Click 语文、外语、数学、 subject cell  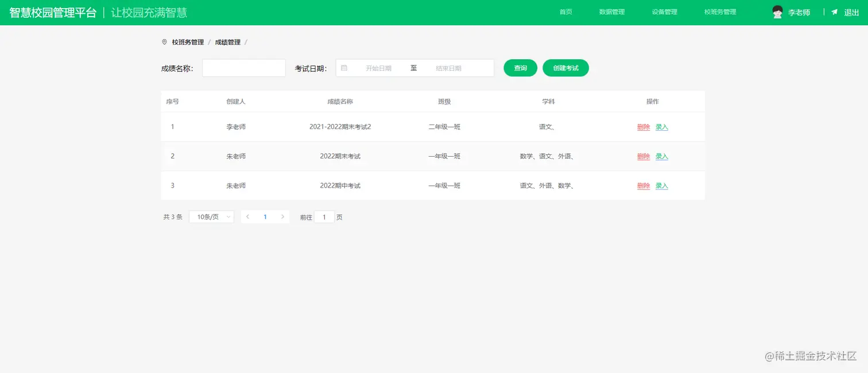pos(548,185)
